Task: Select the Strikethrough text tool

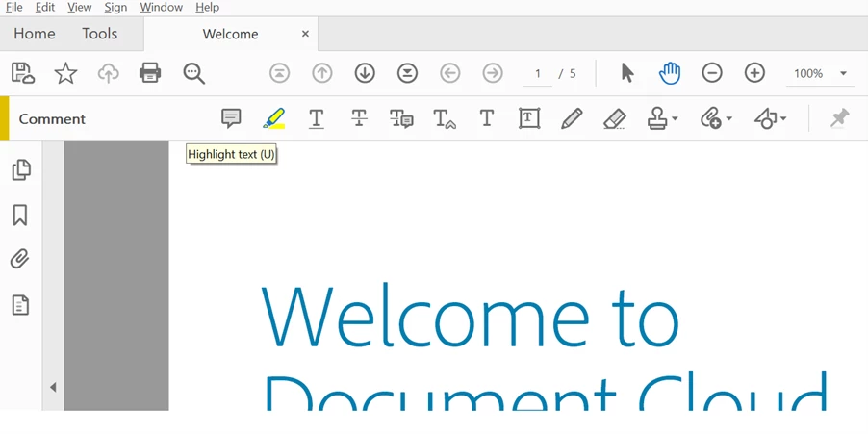Action: [x=359, y=118]
